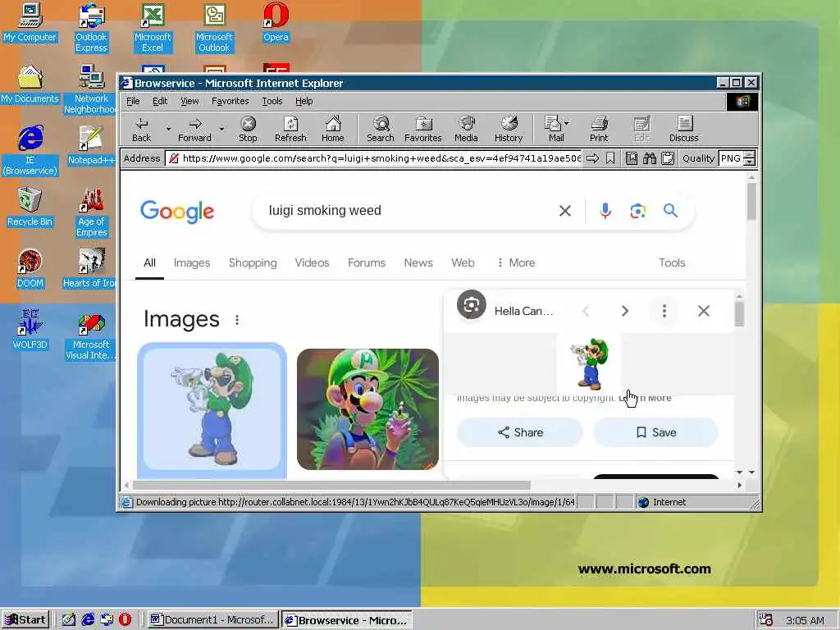Select the Recycle Bin desktop icon
The image size is (840, 630).
coord(30,208)
